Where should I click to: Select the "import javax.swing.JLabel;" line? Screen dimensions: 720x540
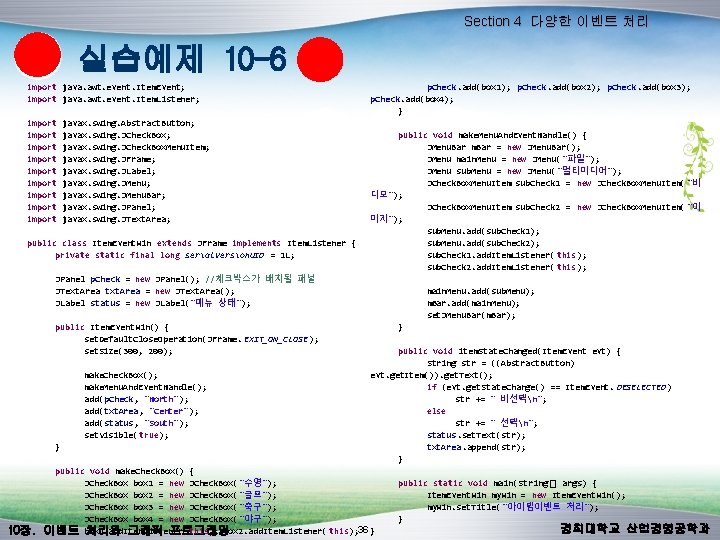point(91,171)
